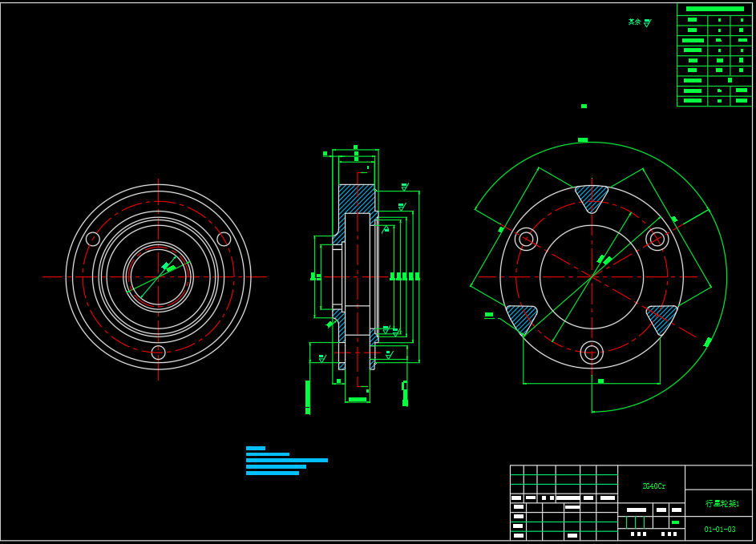
Task: Click the small green entry in title block
Action: 675,522
